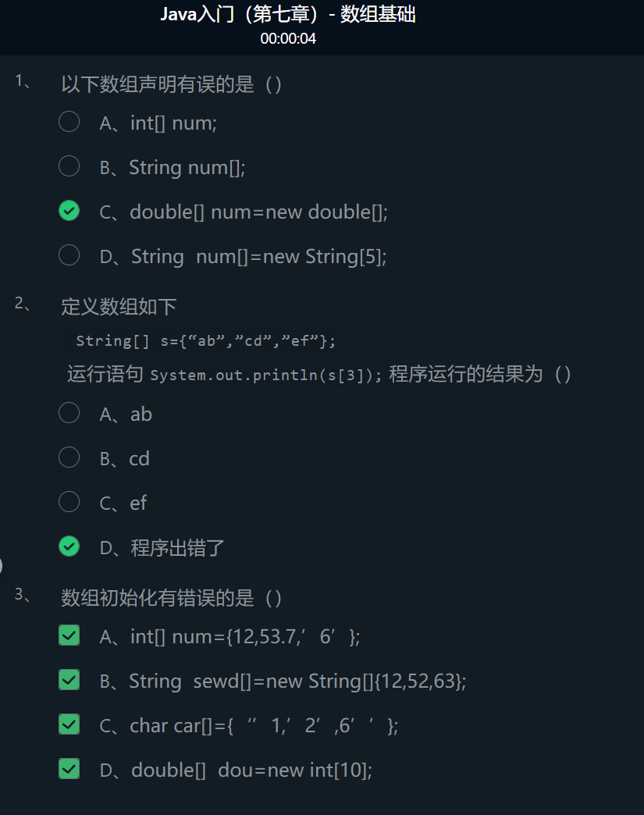Click the quiz title "Java入门（第七章）- 数组基础"
644x815 pixels.
coord(287,14)
